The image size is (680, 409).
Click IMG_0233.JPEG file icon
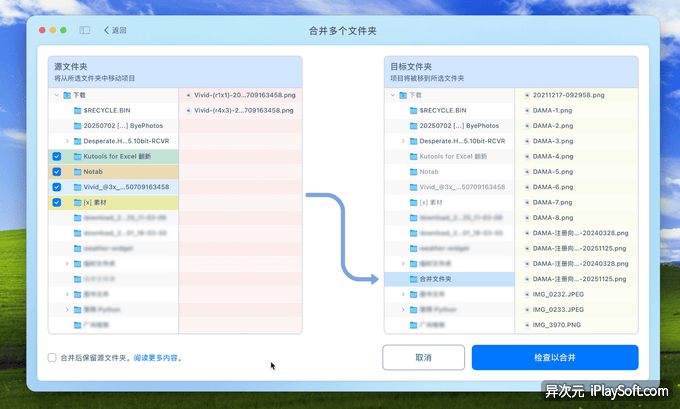[x=527, y=310]
